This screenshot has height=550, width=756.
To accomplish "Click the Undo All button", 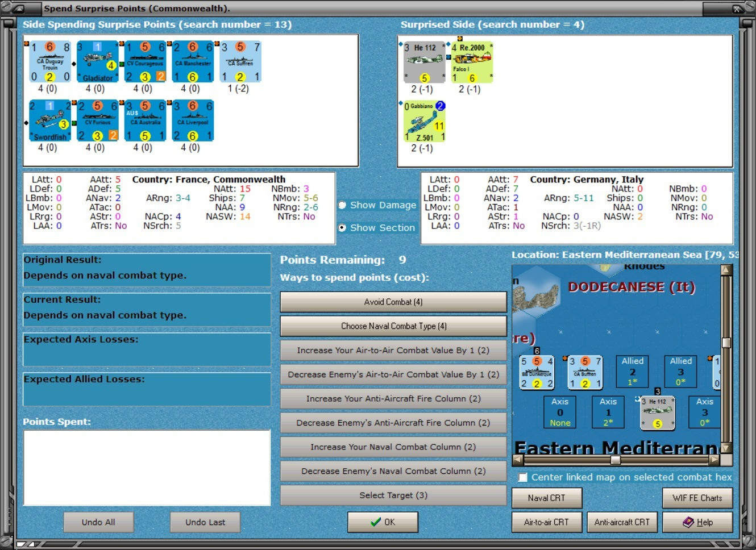I will click(98, 522).
